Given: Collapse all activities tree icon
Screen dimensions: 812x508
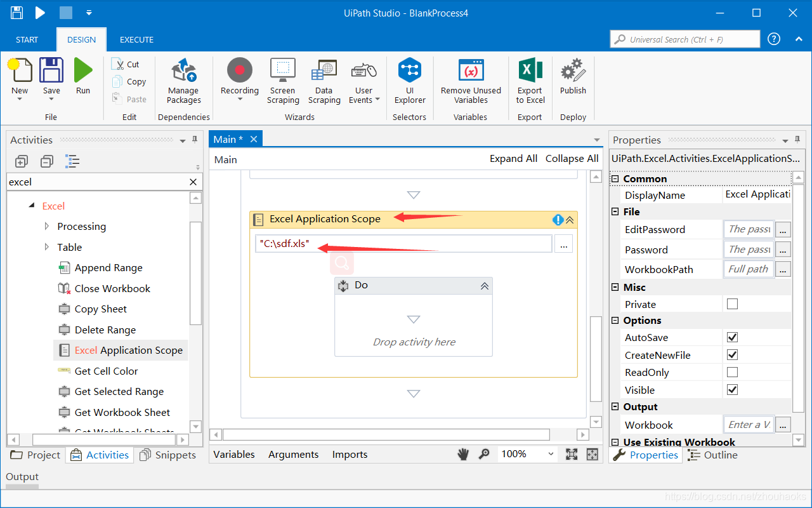Looking at the screenshot, I should point(46,161).
